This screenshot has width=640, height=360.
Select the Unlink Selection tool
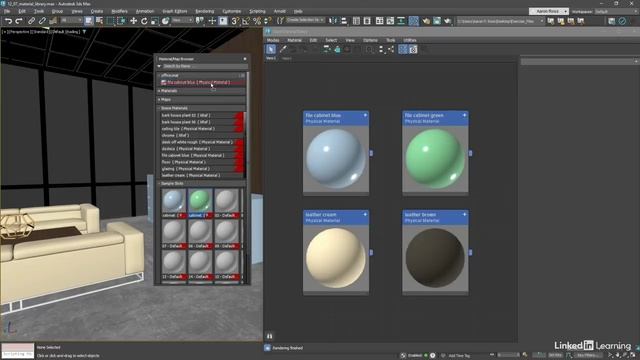42,21
